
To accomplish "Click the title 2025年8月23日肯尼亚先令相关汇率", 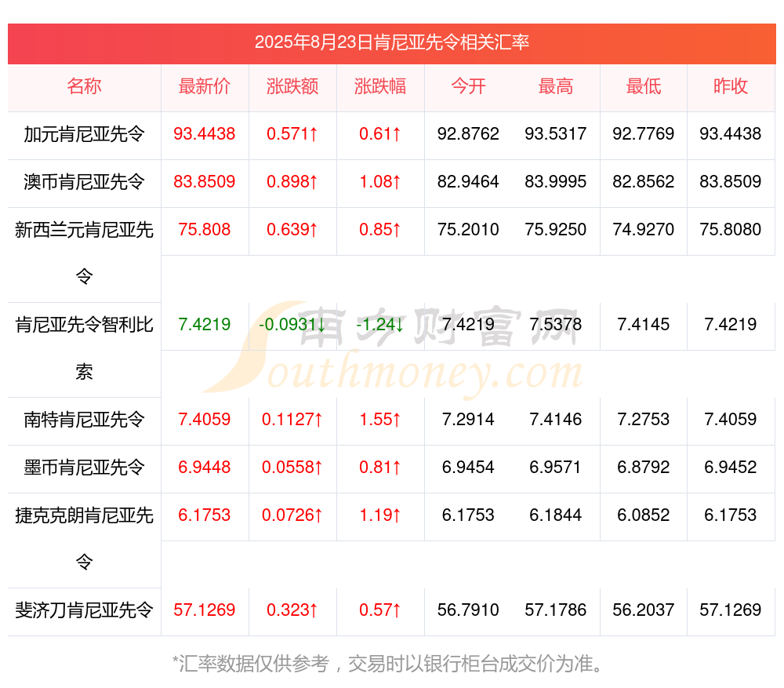I will pyautogui.click(x=391, y=42).
